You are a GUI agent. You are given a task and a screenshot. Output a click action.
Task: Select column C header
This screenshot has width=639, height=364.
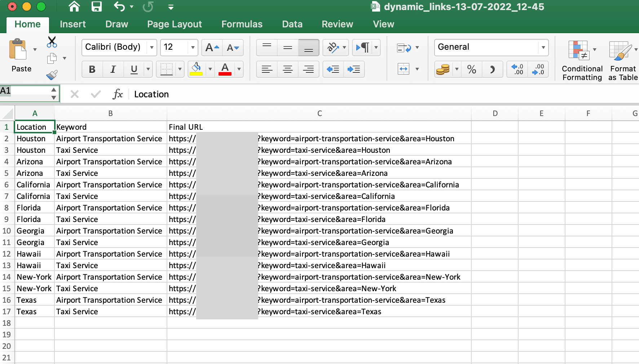pyautogui.click(x=319, y=114)
